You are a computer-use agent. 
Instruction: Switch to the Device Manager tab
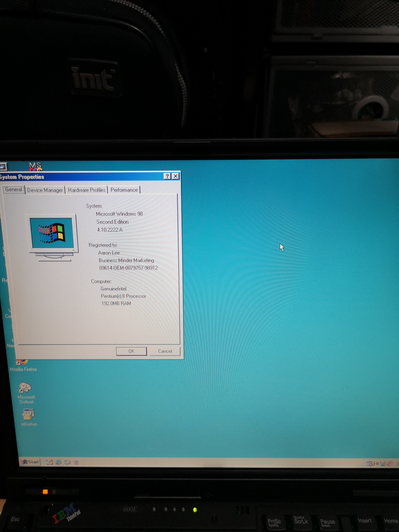[45, 190]
